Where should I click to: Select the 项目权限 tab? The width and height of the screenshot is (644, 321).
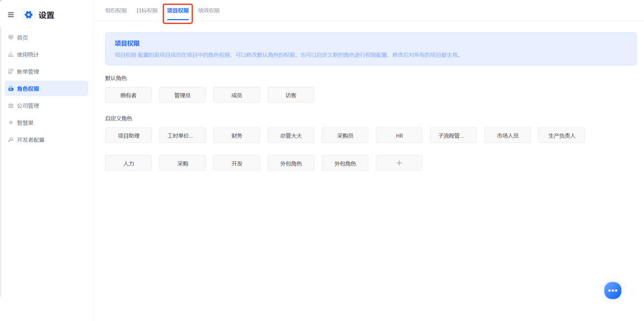178,11
